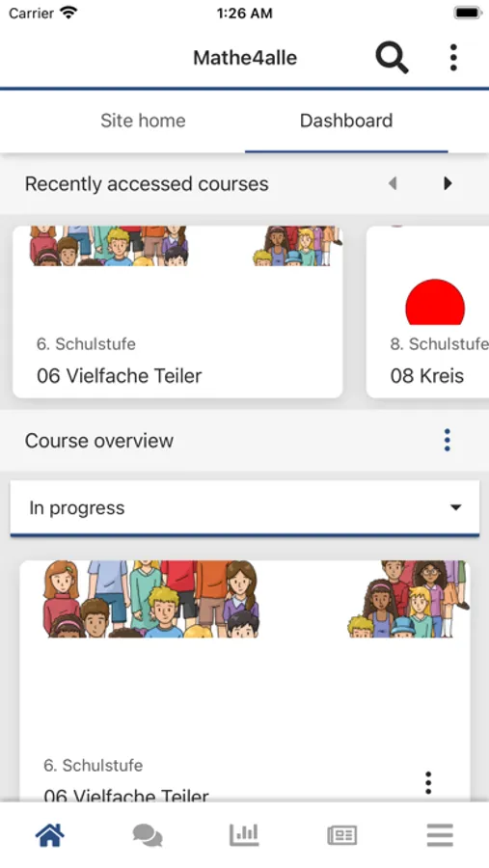Open Course overview three-dot options
Image resolution: width=489 pixels, height=868 pixels.
447,440
